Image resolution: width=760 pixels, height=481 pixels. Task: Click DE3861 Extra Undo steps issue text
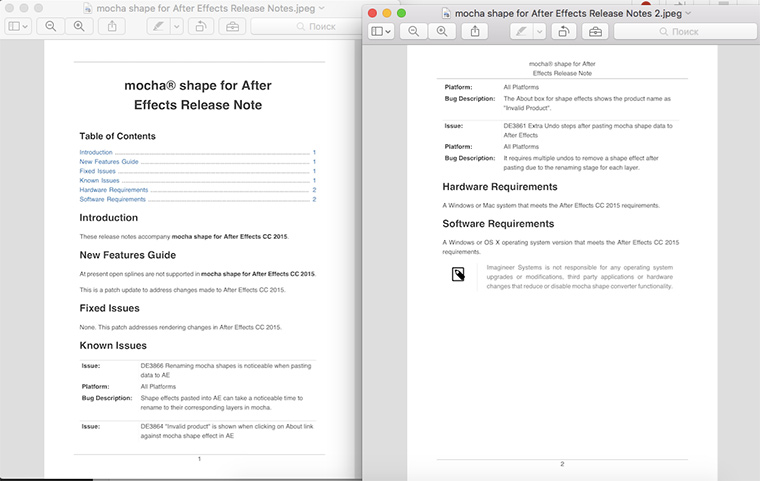coord(588,130)
